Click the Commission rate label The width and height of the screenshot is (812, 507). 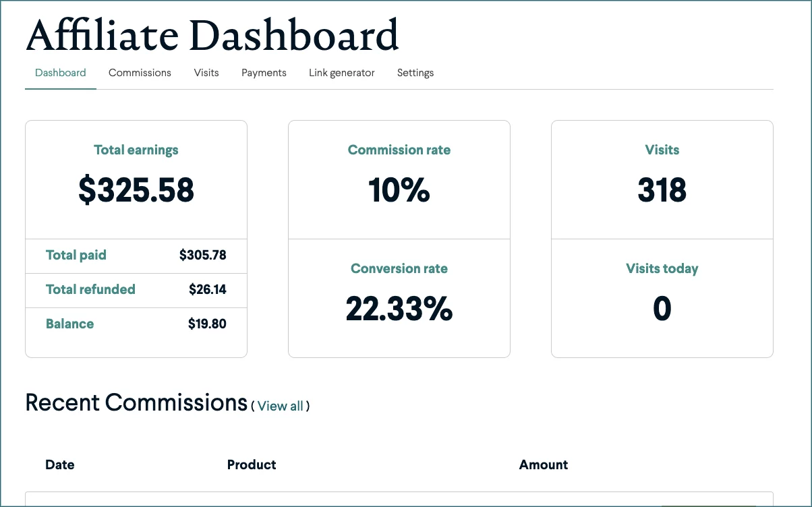(x=399, y=150)
